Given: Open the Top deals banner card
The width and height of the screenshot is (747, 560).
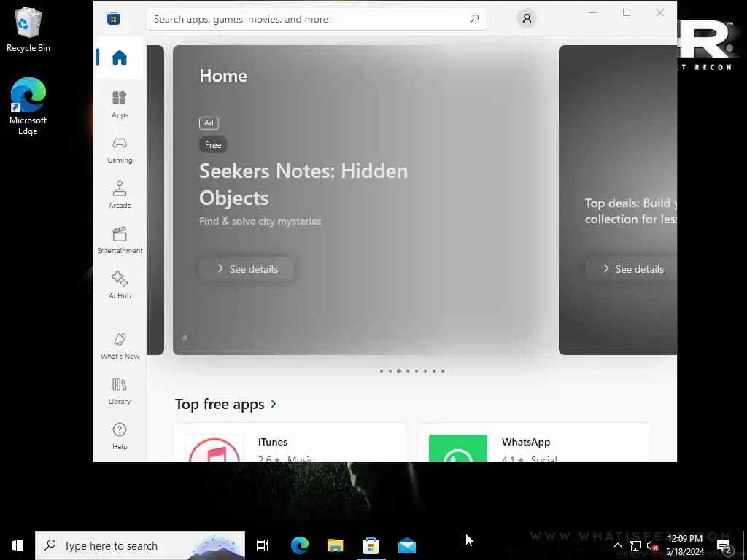Looking at the screenshot, I should coord(618,200).
